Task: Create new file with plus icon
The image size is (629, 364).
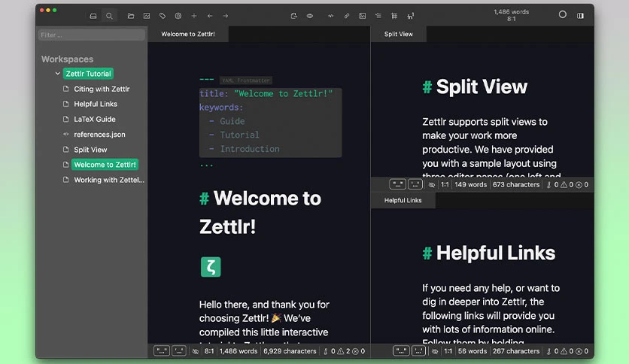Action: (x=194, y=16)
